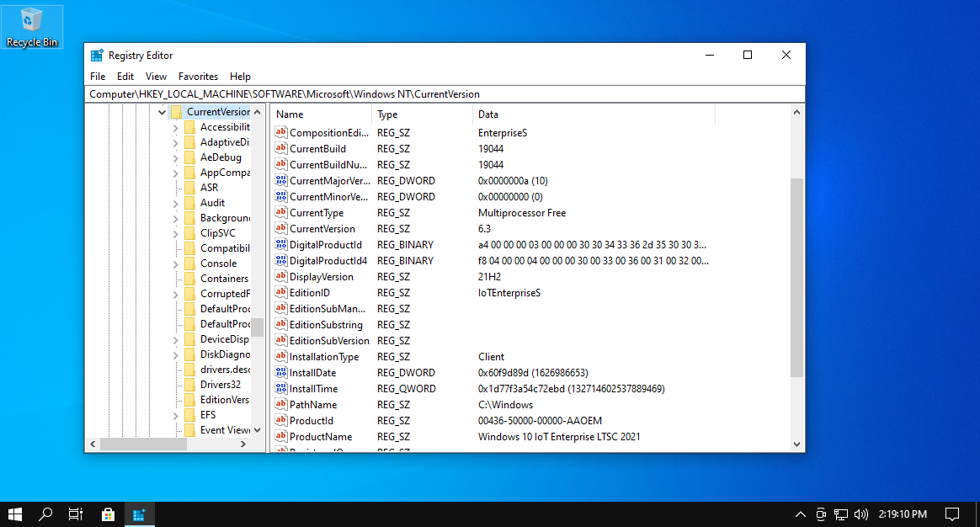Viewport: 980px width, 527px height.
Task: Click the CurrentBuild string value icon
Action: (281, 148)
